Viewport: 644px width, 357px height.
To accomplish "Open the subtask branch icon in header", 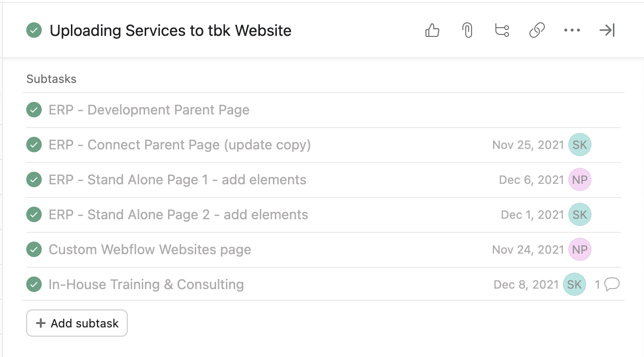I will pos(502,31).
